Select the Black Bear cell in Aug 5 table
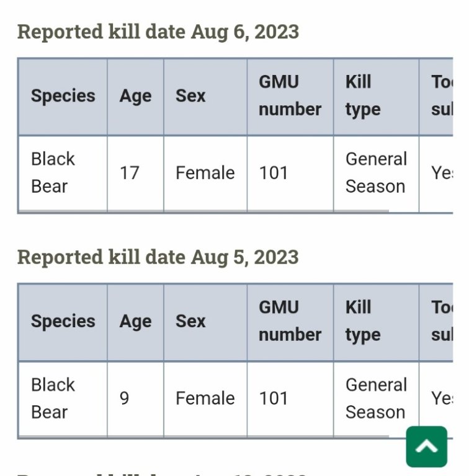 coord(53,399)
